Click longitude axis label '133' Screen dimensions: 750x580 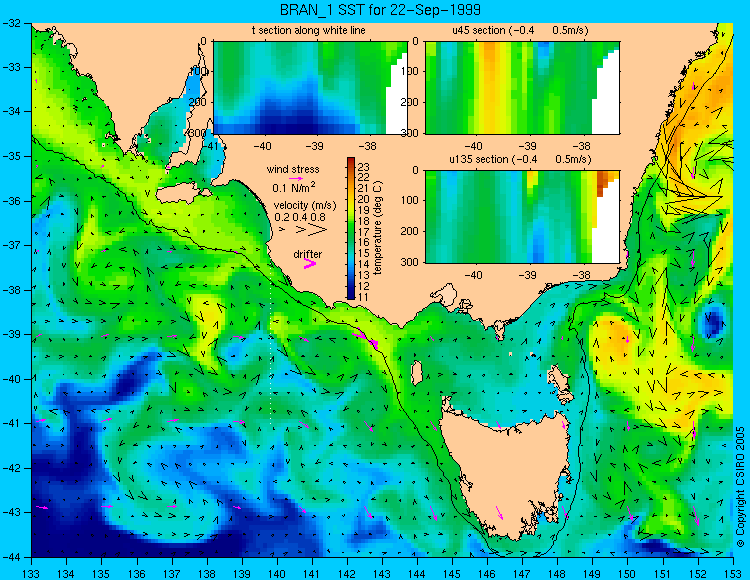tap(32, 573)
